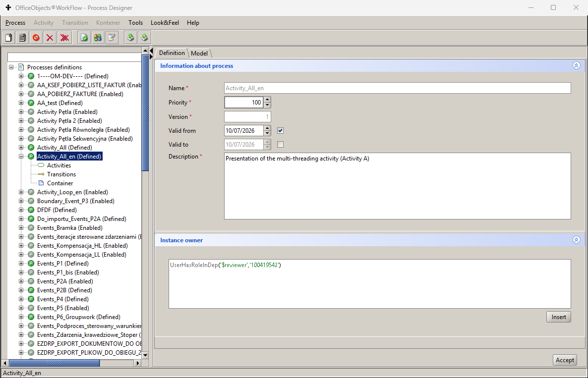The width and height of the screenshot is (588, 378).
Task: Expand the Activity_All (Defined) node
Action: pos(21,148)
